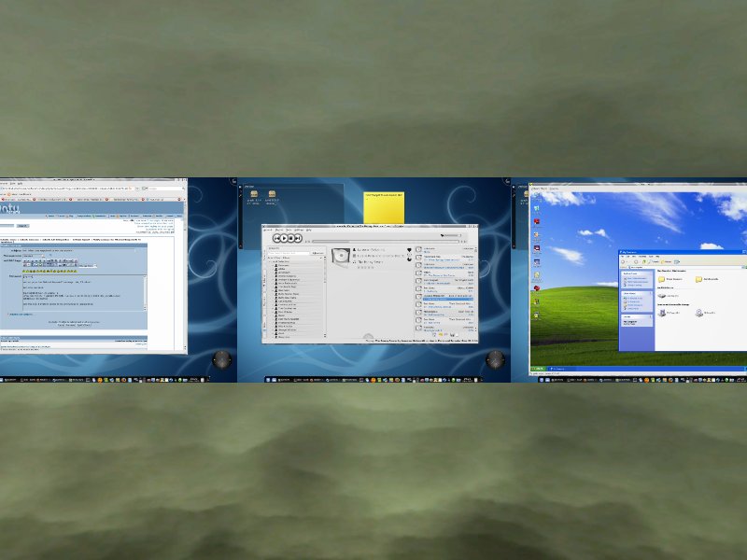Screen dimensions: 747x560
Task: Skip to previous track in Amarok
Action: click(276, 238)
